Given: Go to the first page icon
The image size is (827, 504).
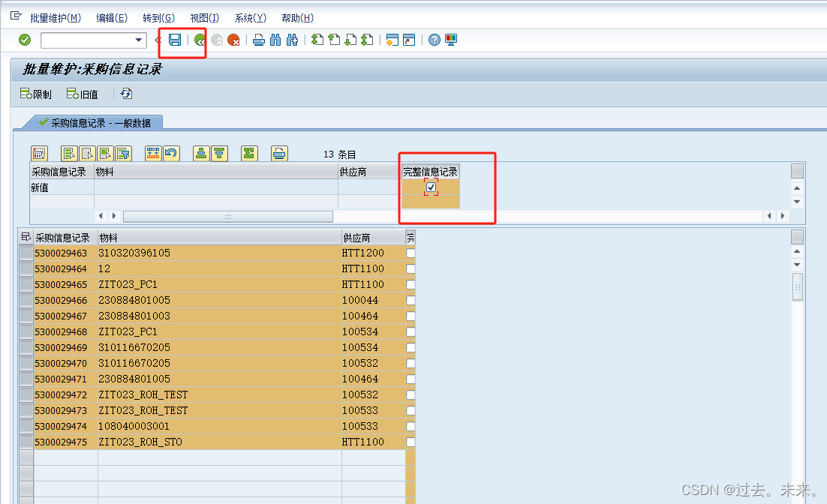Looking at the screenshot, I should [317, 40].
